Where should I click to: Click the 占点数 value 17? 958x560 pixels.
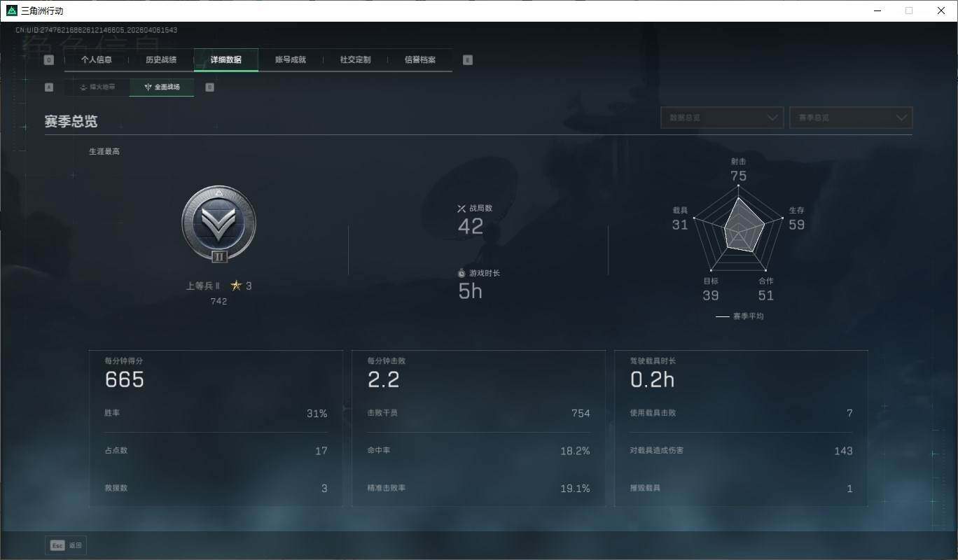pyautogui.click(x=321, y=451)
